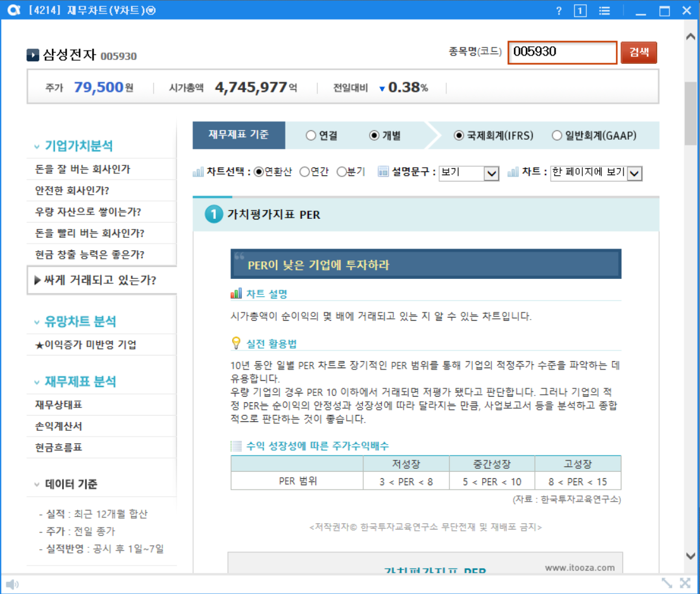Click the red 검색 search button
700x594 pixels.
pyautogui.click(x=639, y=53)
